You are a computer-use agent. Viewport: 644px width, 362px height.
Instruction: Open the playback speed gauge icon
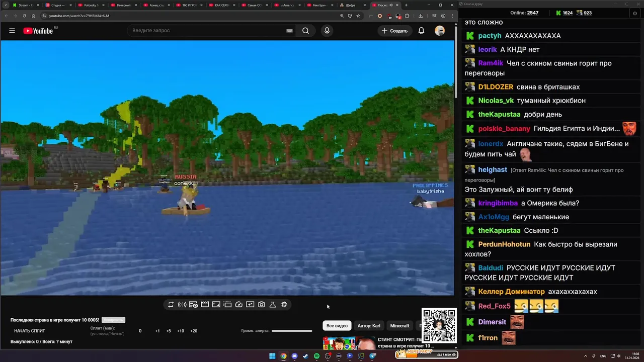(239, 305)
